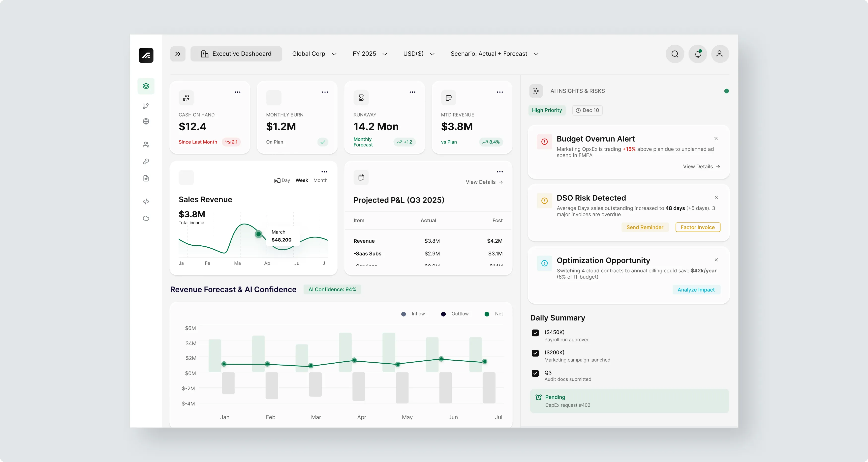868x462 pixels.
Task: Open search with the magnifier icon
Action: tap(675, 54)
